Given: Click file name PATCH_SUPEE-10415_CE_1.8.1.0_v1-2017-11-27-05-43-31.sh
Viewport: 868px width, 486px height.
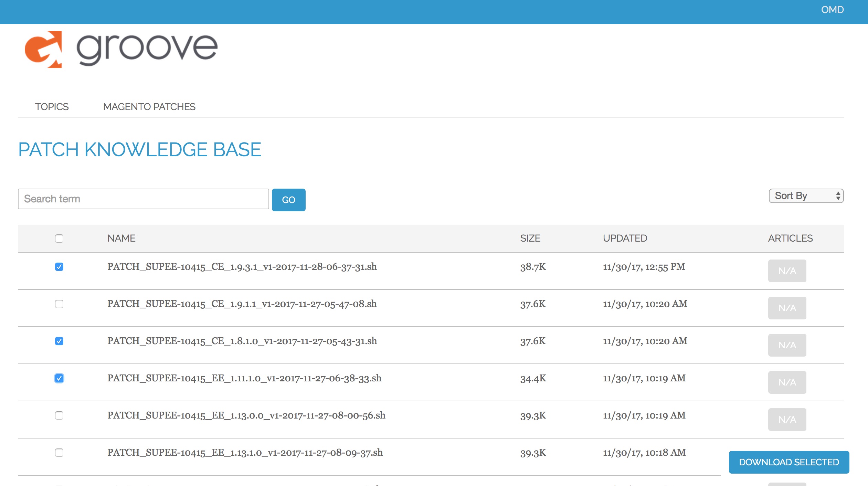Looking at the screenshot, I should point(242,341).
